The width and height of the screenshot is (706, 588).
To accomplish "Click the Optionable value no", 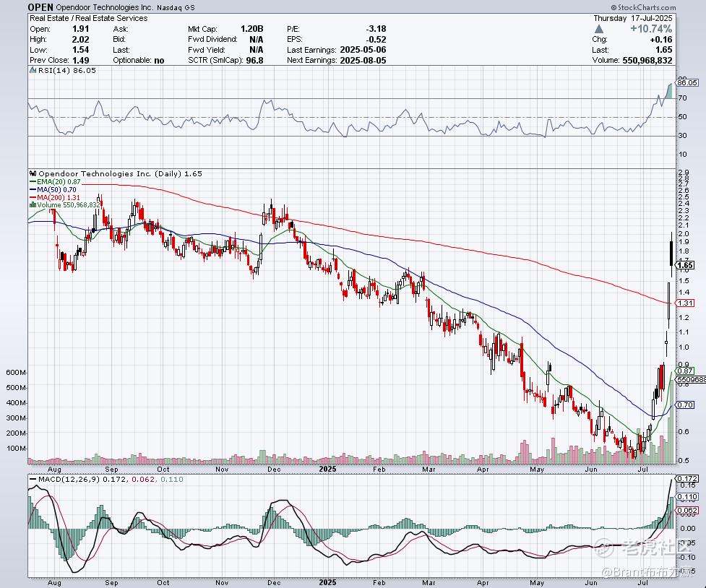I will click(x=159, y=61).
